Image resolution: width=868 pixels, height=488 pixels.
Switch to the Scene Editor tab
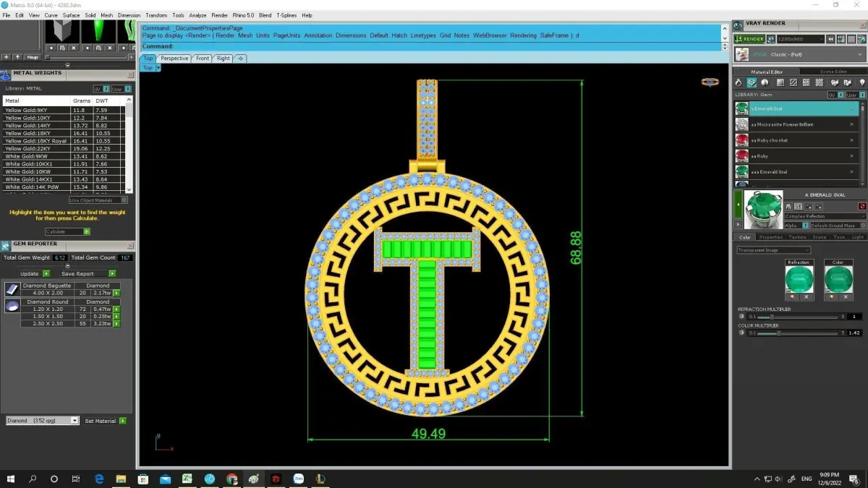coord(833,72)
